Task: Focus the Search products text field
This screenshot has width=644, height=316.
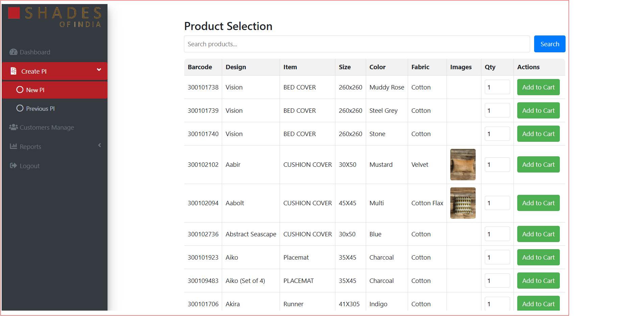Action: 357,44
